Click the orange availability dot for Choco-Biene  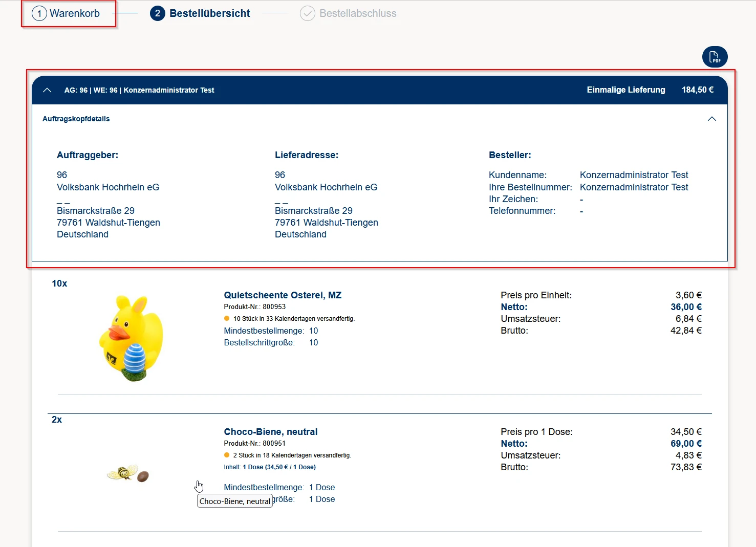[227, 455]
